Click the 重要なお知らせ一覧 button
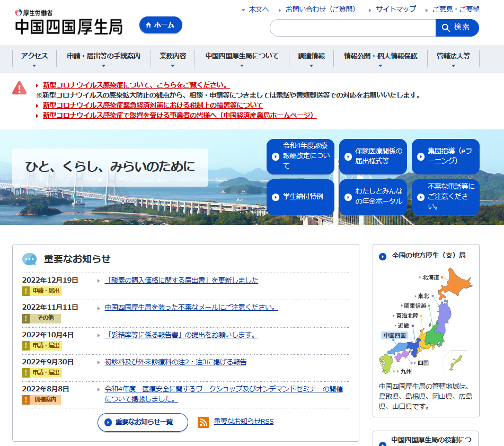Image resolution: width=504 pixels, height=446 pixels. click(x=142, y=423)
